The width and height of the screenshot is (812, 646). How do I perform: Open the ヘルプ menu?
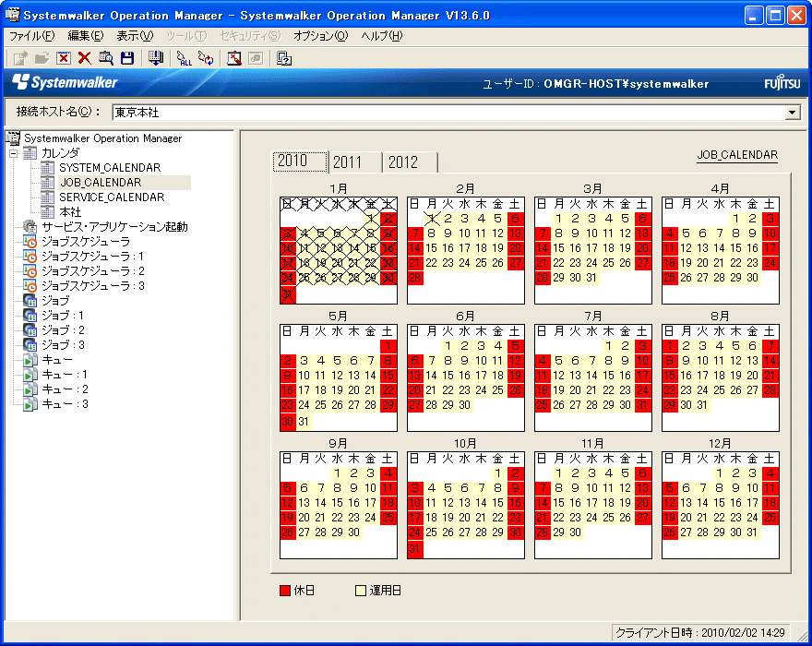coord(382,36)
